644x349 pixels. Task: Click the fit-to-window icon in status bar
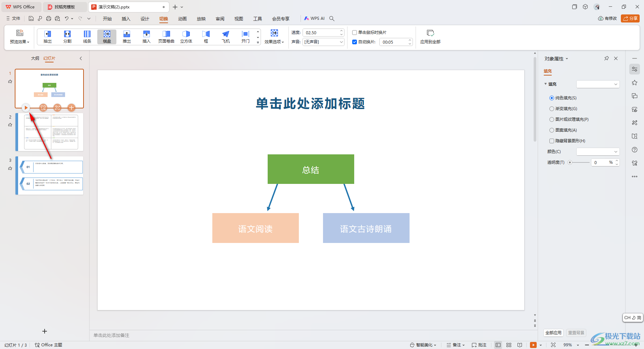(x=553, y=345)
